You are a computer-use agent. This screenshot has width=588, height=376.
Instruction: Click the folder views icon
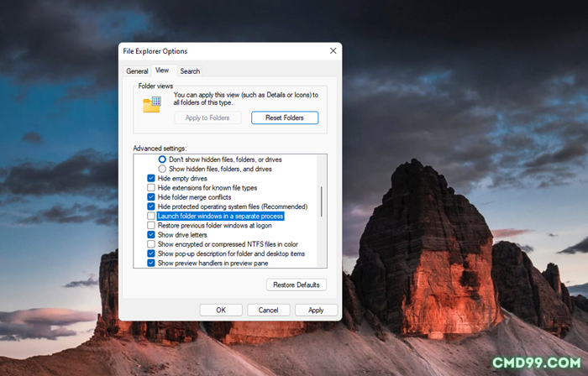pos(152,104)
